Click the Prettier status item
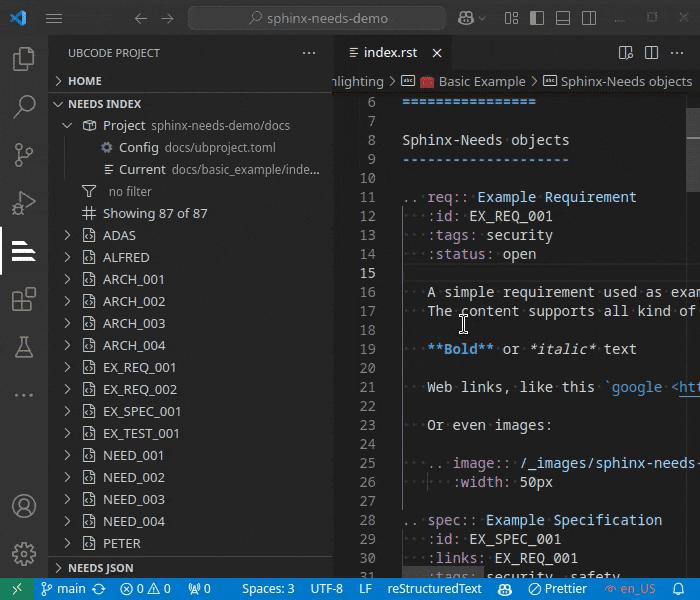700x600 pixels. click(x=558, y=589)
